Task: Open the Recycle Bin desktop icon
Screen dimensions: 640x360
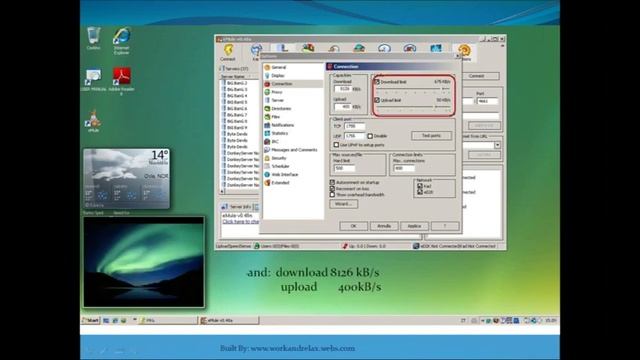Action: (x=93, y=38)
